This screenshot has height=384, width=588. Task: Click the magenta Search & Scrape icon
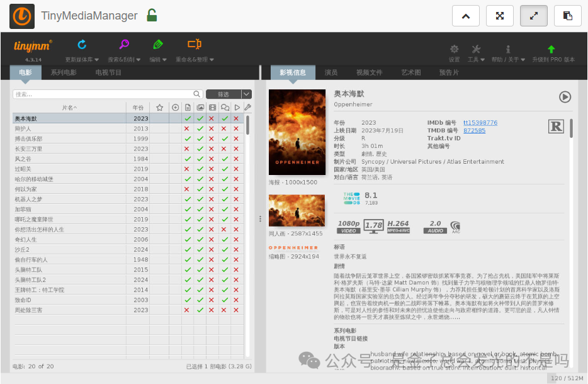[124, 45]
